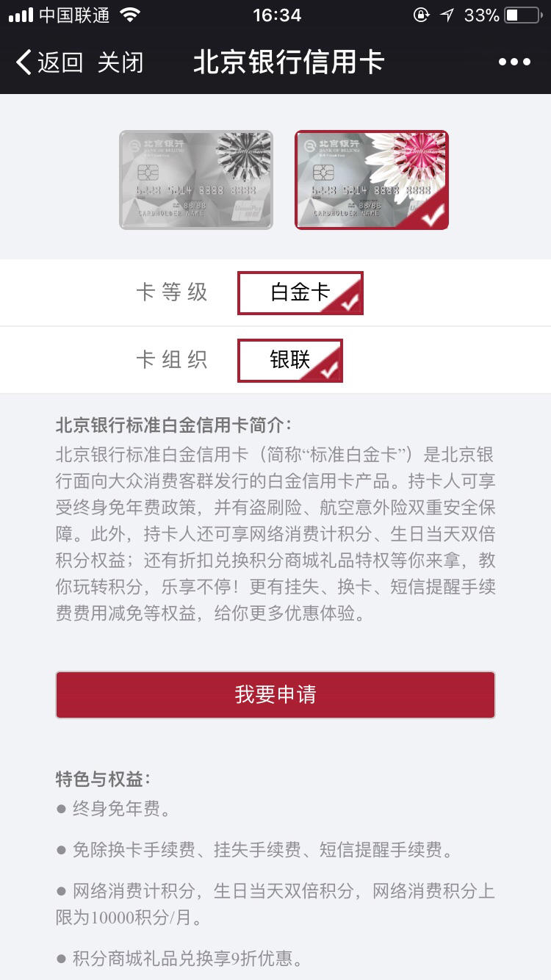This screenshot has width=551, height=980.
Task: Tap the cellular signal bars icon
Action: 21,15
